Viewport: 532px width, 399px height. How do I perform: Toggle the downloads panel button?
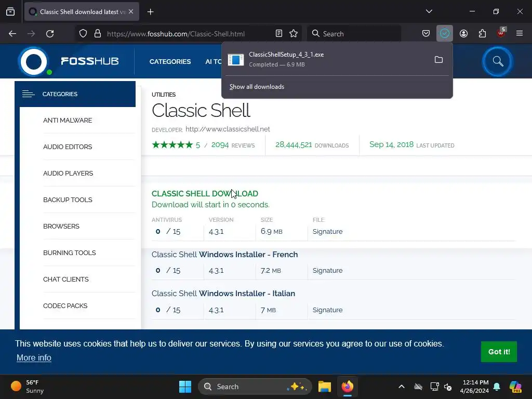(x=445, y=34)
